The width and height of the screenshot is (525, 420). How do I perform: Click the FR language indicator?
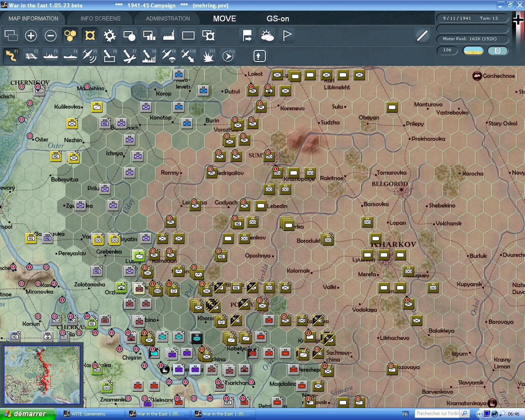[405, 414]
